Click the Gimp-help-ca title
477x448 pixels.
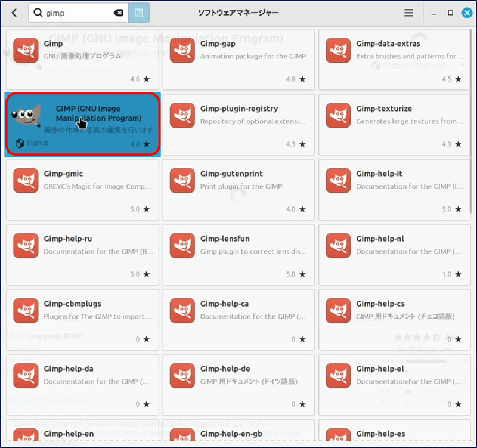(x=225, y=304)
